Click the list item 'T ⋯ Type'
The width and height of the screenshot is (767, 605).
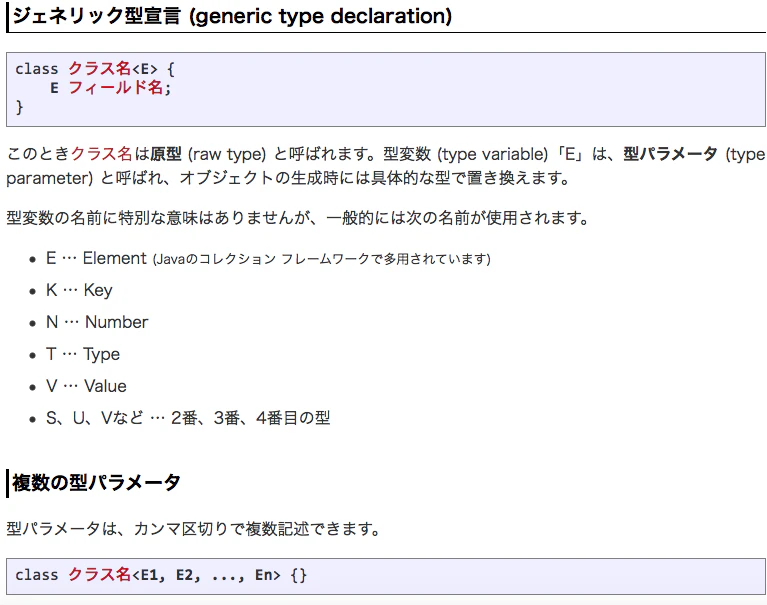tap(83, 354)
